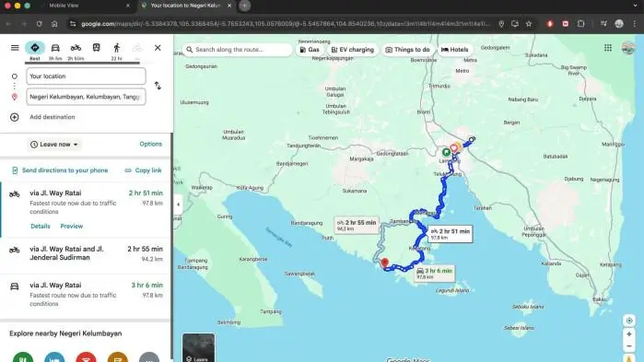Image resolution: width=644 pixels, height=362 pixels.
Task: Open browser extensions puzzle icon
Action: (580, 24)
